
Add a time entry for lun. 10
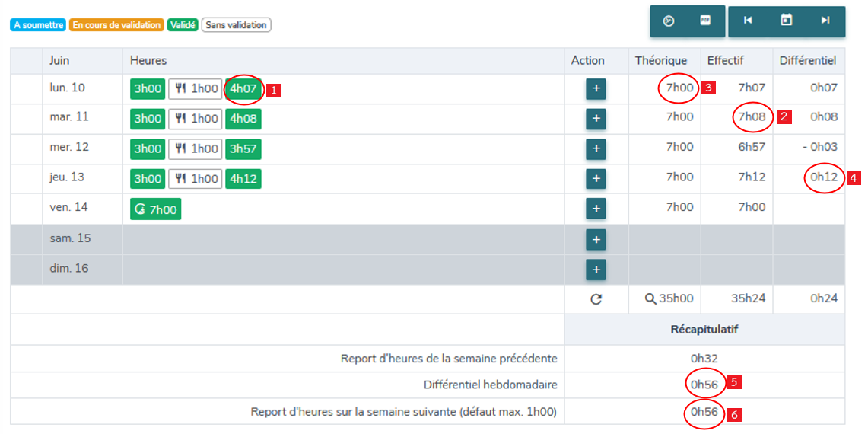point(596,89)
